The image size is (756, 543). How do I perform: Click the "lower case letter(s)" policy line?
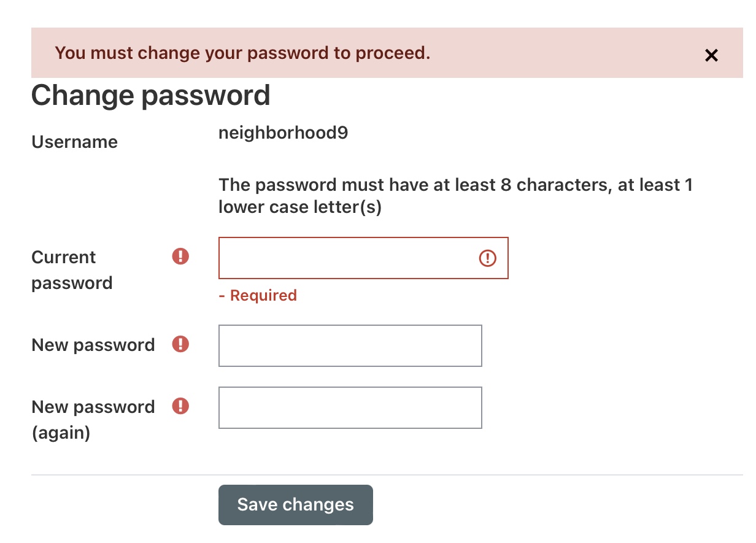(300, 207)
